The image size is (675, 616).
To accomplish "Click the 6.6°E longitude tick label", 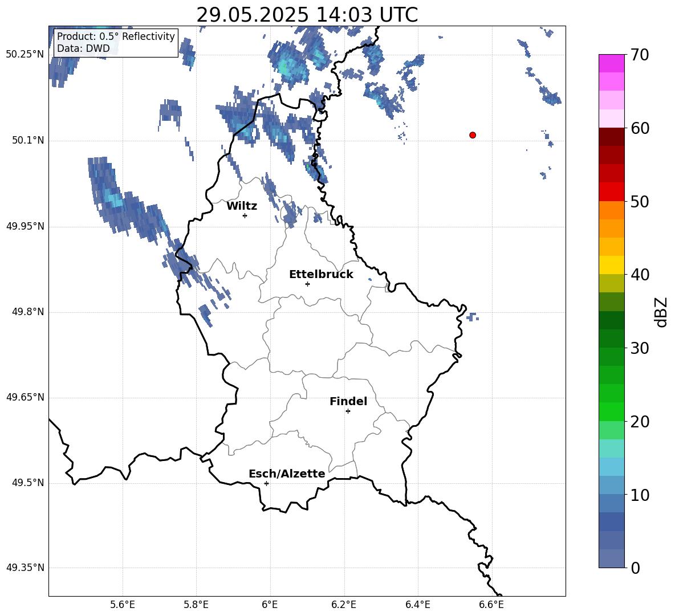I will 491,605.
